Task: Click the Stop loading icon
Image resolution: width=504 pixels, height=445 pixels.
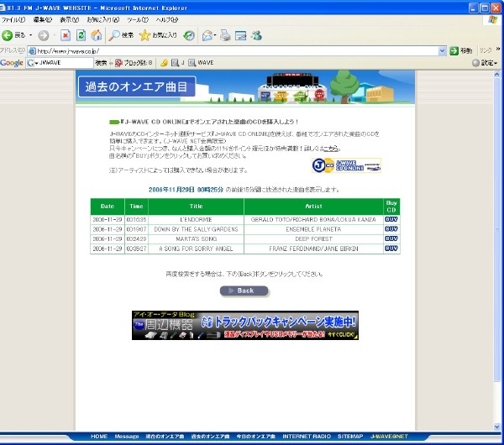Action: point(65,35)
